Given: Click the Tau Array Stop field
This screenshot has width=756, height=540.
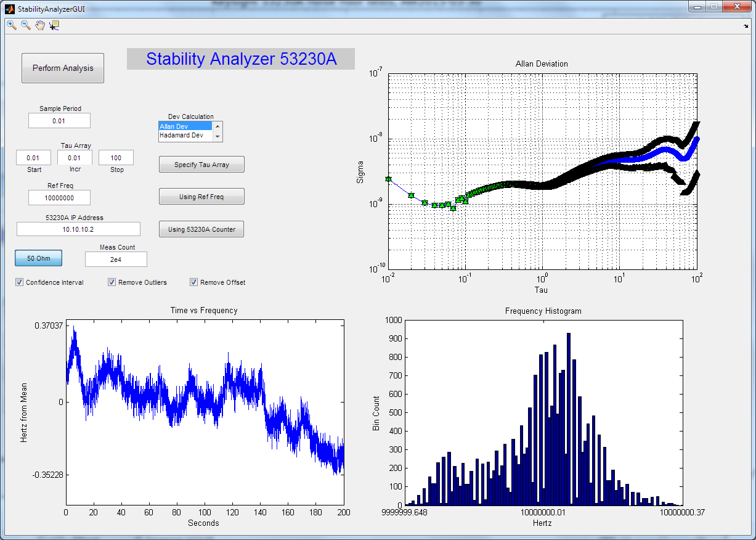Looking at the screenshot, I should pos(116,158).
